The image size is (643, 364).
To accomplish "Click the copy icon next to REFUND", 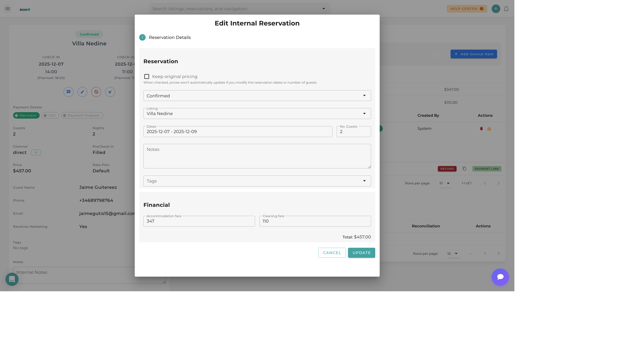I will click(465, 169).
